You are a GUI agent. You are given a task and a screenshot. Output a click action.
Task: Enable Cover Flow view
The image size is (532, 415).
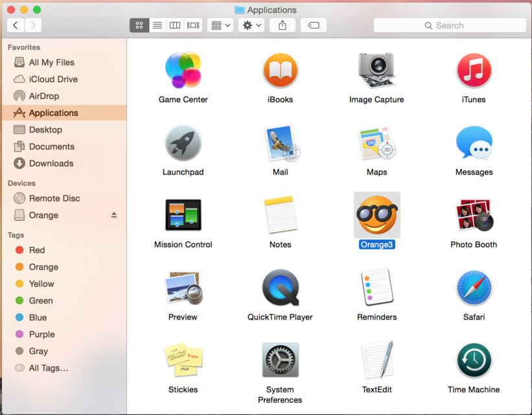[x=192, y=25]
